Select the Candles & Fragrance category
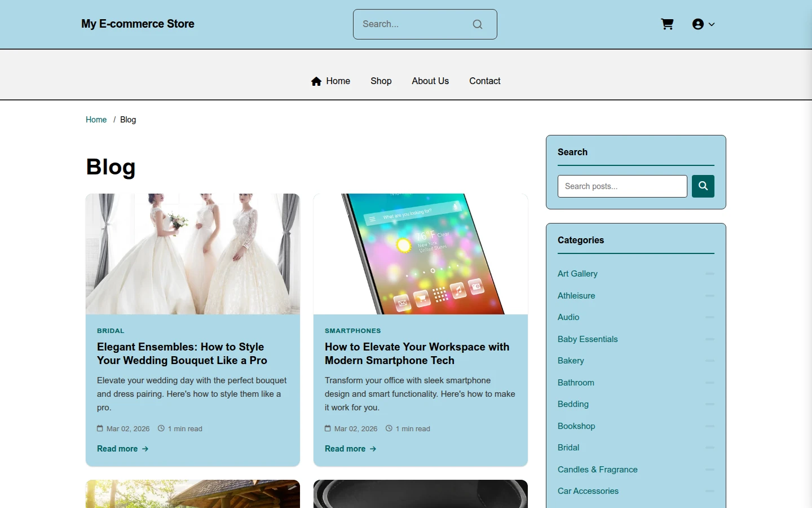812x508 pixels. [598, 470]
